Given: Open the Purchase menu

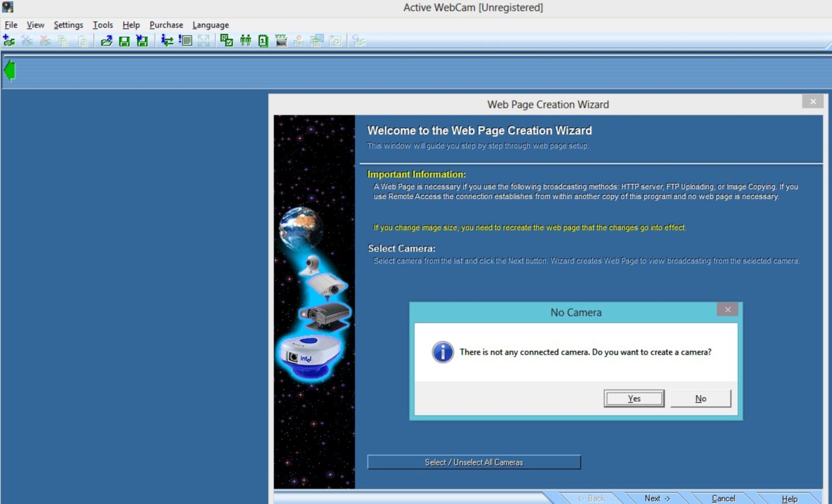Looking at the screenshot, I should point(166,25).
